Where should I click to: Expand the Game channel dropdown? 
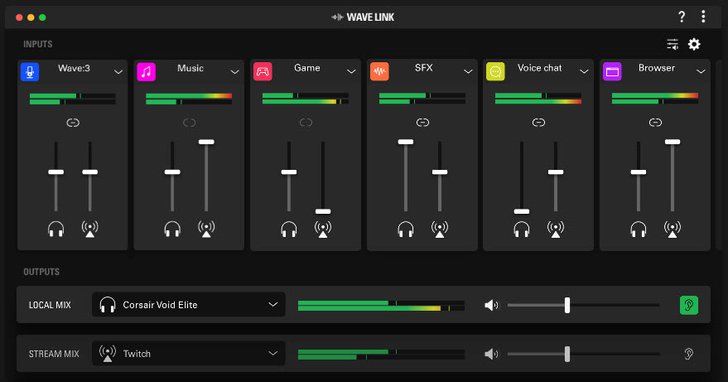coord(351,71)
